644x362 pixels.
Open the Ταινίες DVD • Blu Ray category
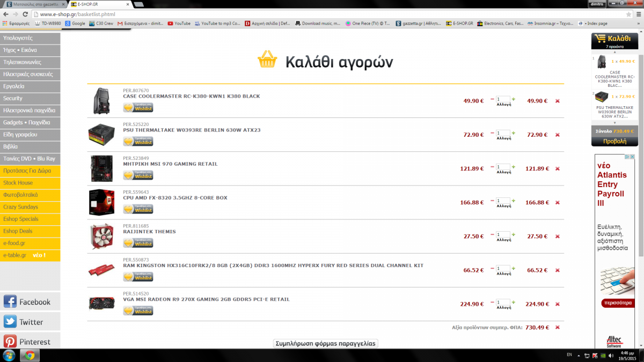pos(30,159)
